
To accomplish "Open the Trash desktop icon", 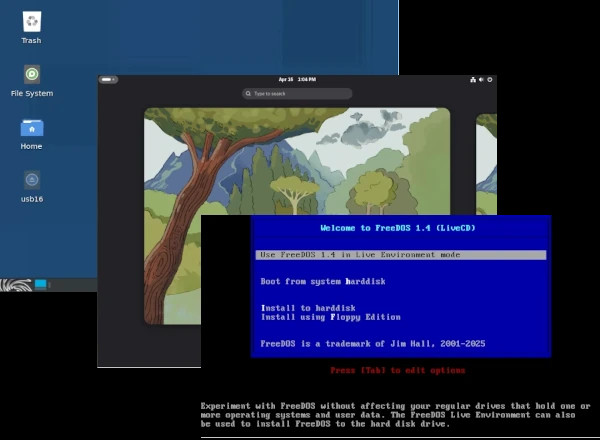I will pos(31,22).
